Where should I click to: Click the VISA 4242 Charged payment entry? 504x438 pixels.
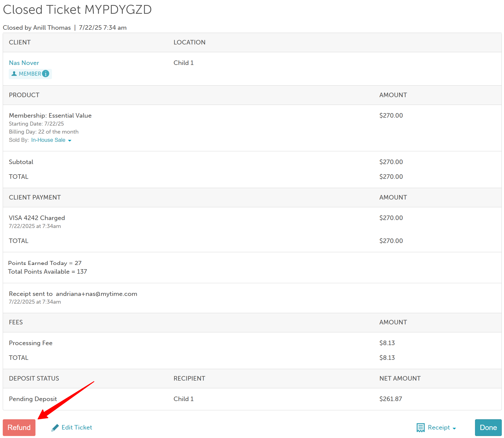pyautogui.click(x=37, y=218)
